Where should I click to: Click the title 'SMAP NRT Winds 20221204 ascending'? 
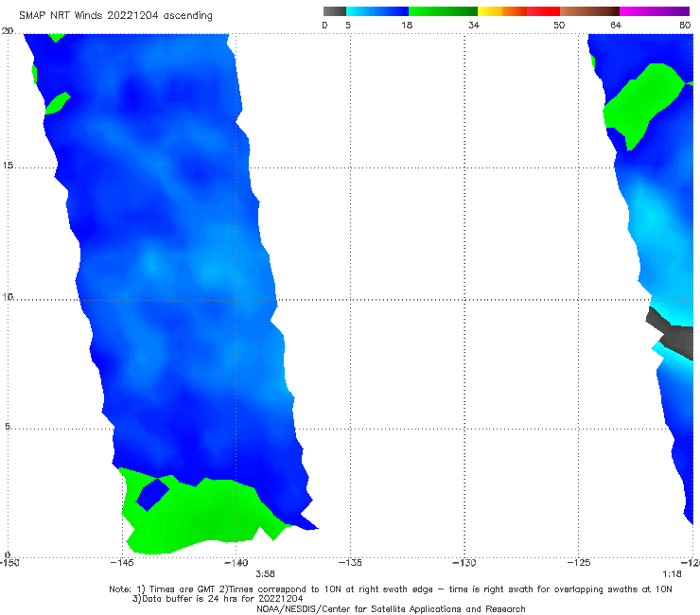(115, 16)
